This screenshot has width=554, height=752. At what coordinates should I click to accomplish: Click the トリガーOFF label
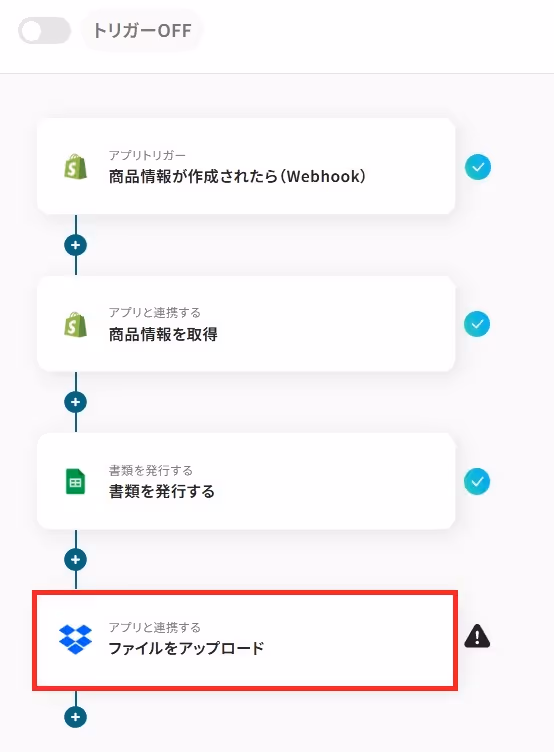coord(142,31)
